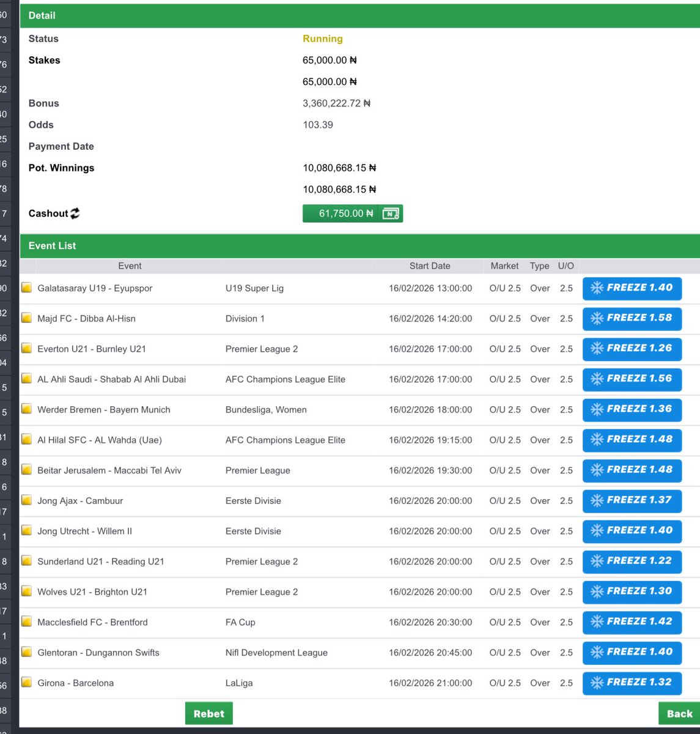Click yellow status icon for Al Hilal SFC row
Screen dimensions: 700x734
pyautogui.click(x=27, y=439)
